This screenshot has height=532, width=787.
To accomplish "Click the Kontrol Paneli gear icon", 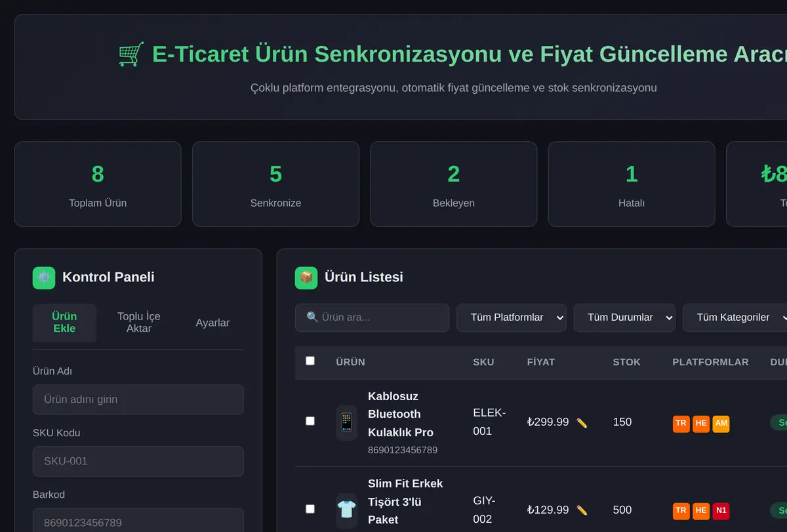I will 44,277.
